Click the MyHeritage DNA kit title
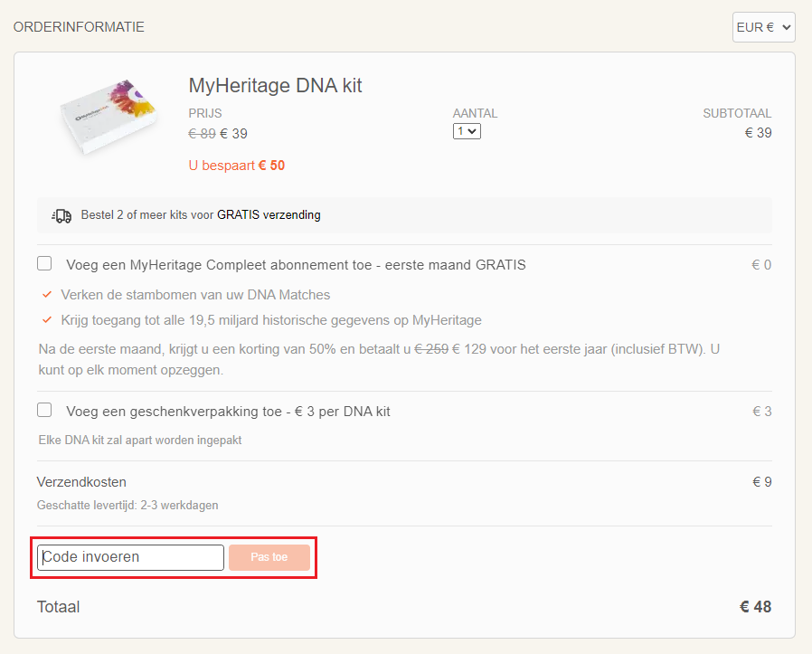This screenshot has width=812, height=654. [273, 86]
